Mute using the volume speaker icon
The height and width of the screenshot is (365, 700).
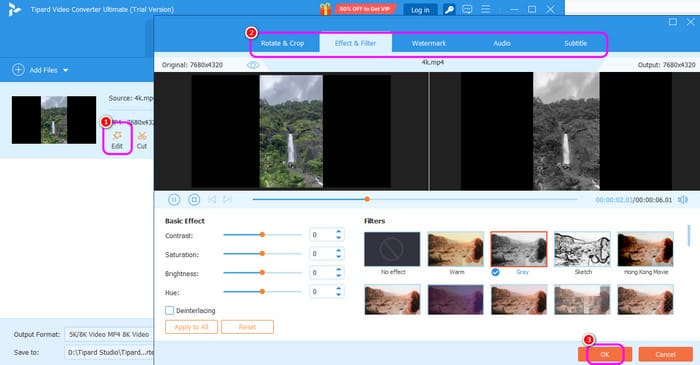(683, 199)
